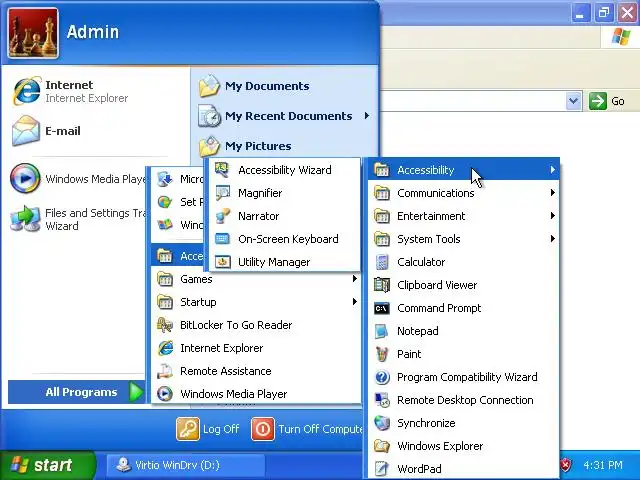Click the BitLocker To Go Reader icon
640x480 pixels.
[165, 325]
